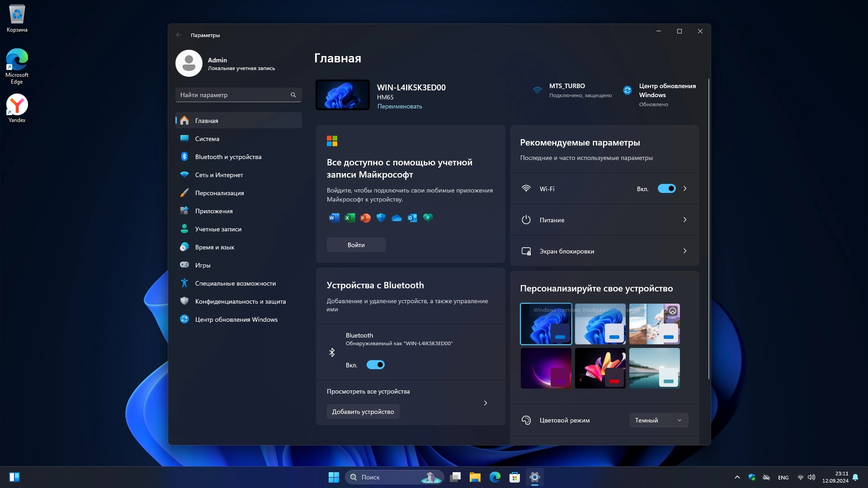Select Специальные возможности in sidebar
Image resolution: width=868 pixels, height=488 pixels.
[235, 283]
